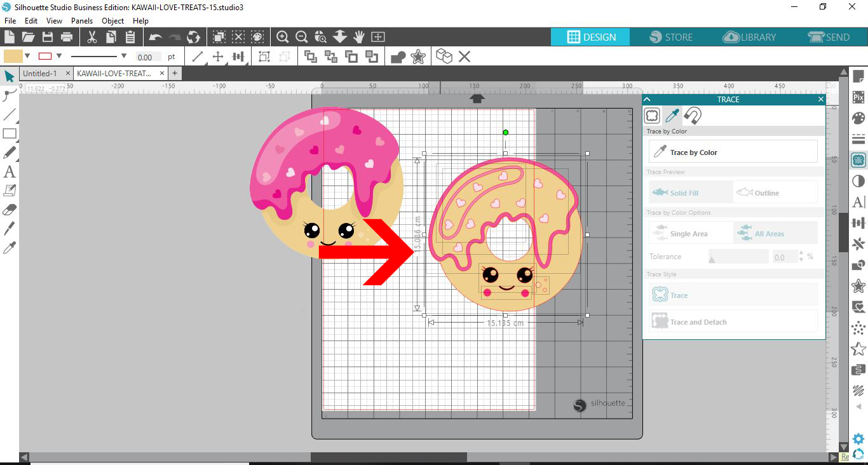Click the Trace and Detach button
The width and height of the screenshot is (868, 465).
coord(733,321)
